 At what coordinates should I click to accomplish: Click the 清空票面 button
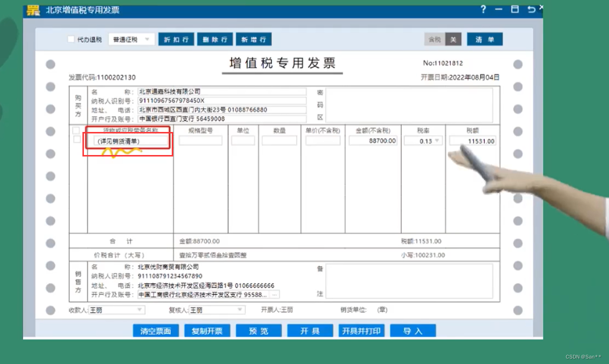(x=156, y=331)
